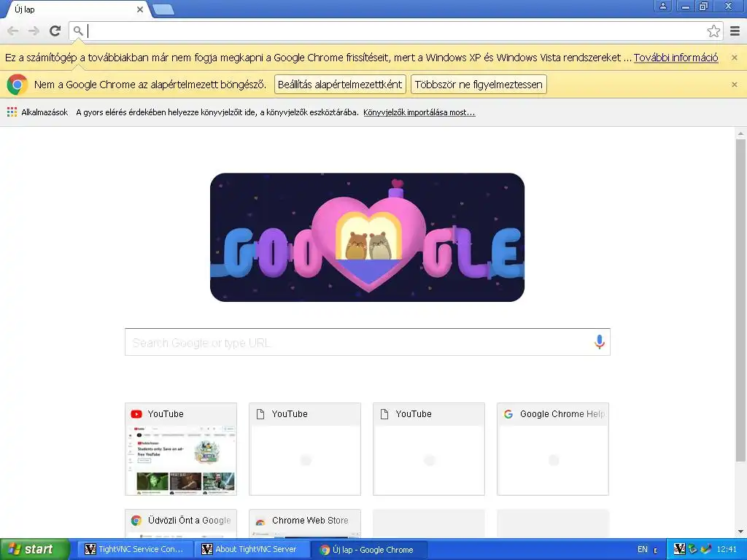The height and width of the screenshot is (560, 747).
Task: Open the Google Chrome Help tile
Action: (x=553, y=449)
